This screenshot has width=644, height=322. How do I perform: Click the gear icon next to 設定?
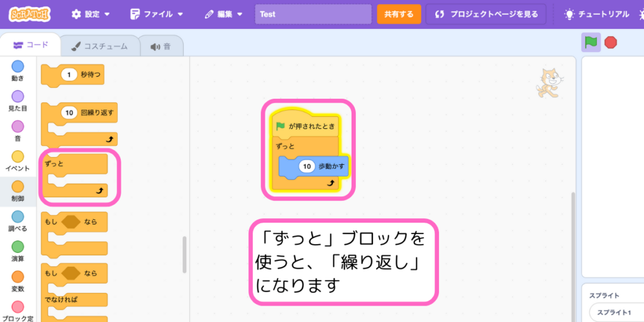tap(76, 14)
